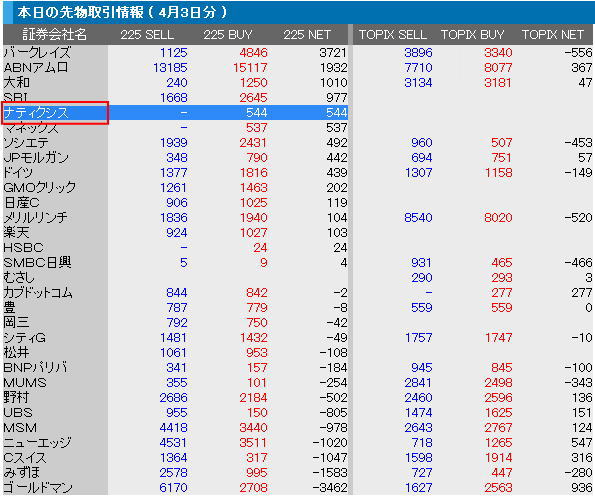Viewport: 595px width, 496px height.
Task: Click ゴールドマン TOPIX NET value 936
Action: point(581,488)
